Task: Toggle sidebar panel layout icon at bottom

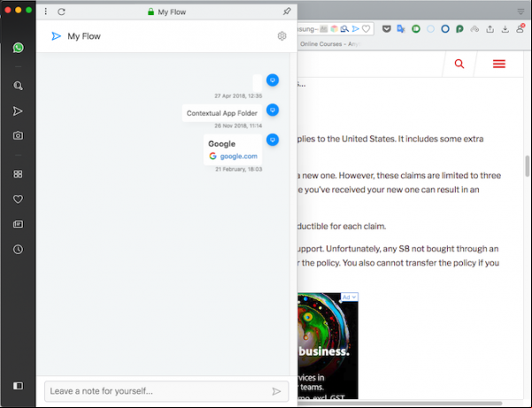Action: tap(18, 386)
